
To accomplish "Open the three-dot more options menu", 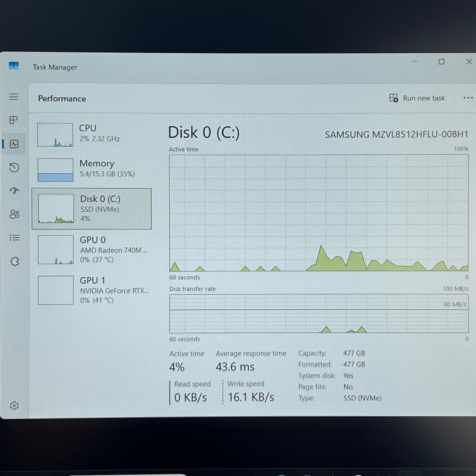I will pos(468,98).
